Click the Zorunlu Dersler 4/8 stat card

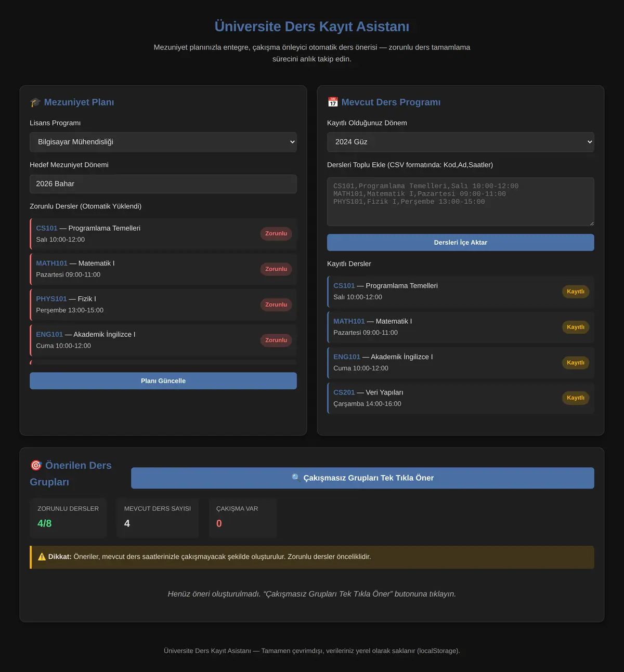[68, 518]
